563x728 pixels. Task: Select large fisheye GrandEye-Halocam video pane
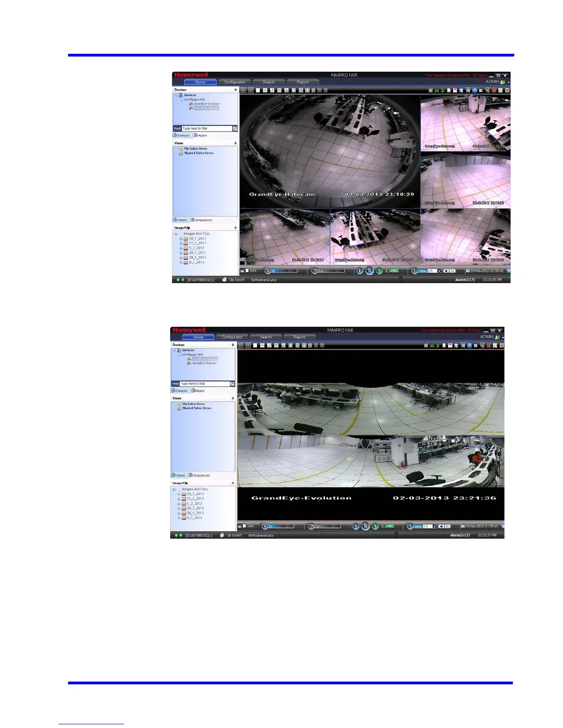pyautogui.click(x=330, y=152)
